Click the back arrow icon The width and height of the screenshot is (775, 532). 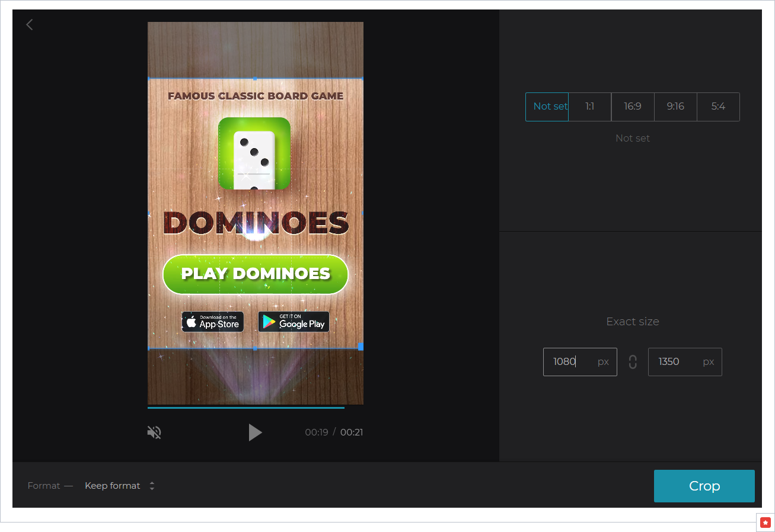point(30,24)
